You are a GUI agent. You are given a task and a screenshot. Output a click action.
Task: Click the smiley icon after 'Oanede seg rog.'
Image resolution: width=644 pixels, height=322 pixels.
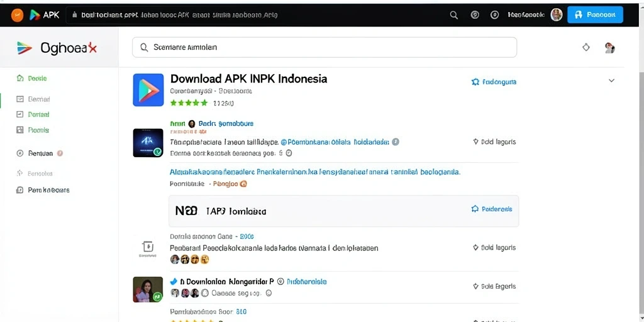[x=269, y=293]
